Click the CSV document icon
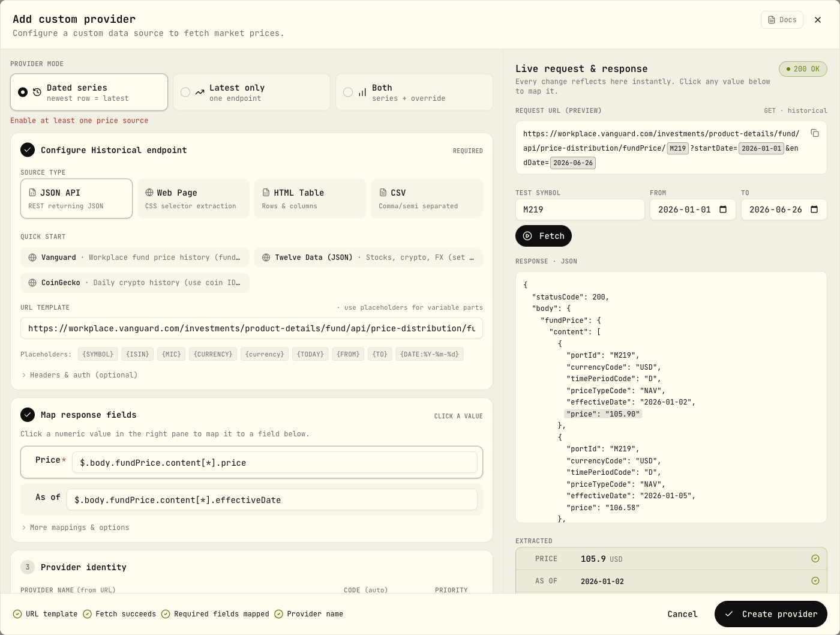840x635 pixels. coord(383,193)
